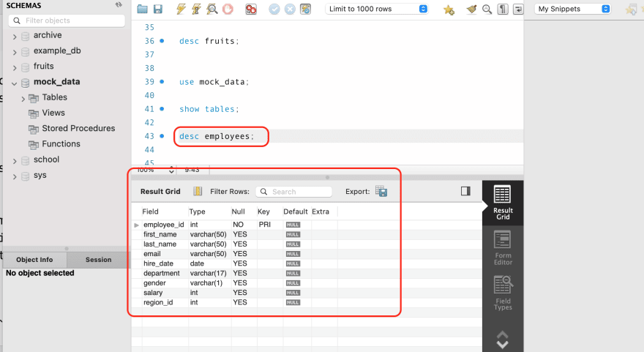Click the Filter Rows search field
The width and height of the screenshot is (644, 352).
[293, 192]
